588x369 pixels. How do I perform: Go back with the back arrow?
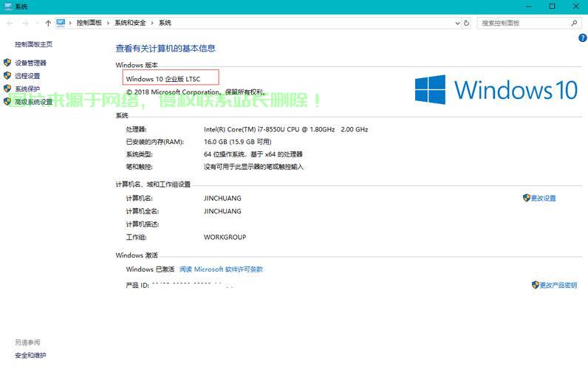[x=10, y=23]
